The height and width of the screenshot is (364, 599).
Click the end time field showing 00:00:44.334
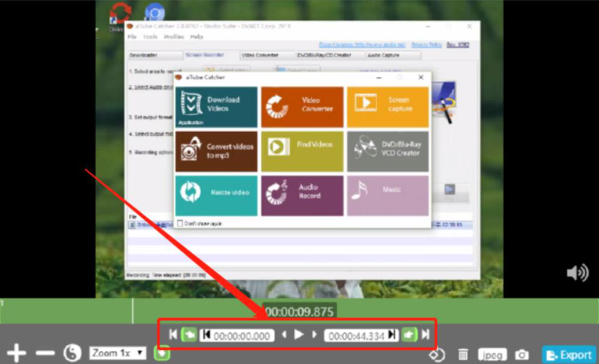[x=362, y=335]
